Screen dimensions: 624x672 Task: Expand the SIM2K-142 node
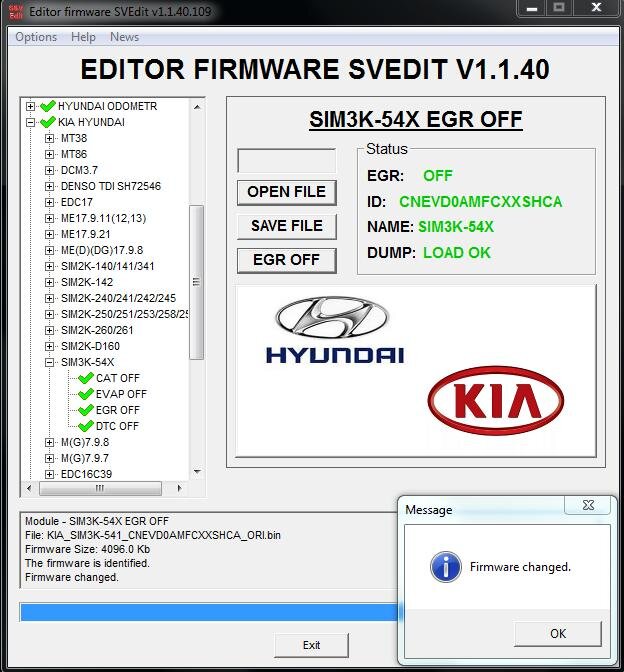(49, 282)
